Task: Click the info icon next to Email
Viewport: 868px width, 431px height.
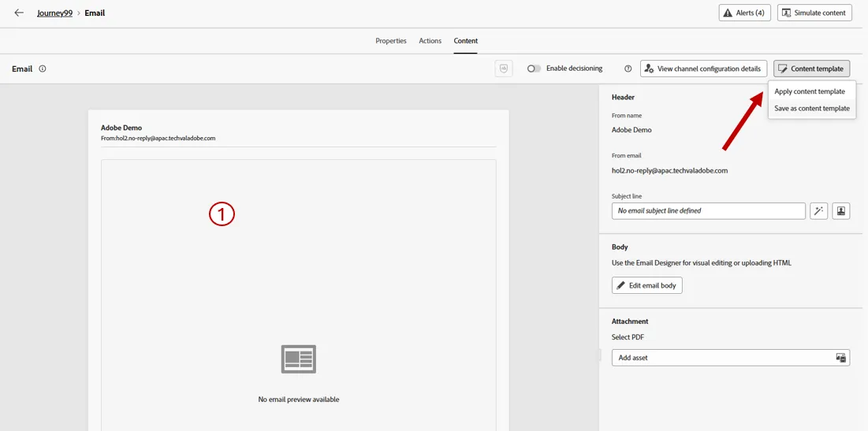Action: coord(43,69)
